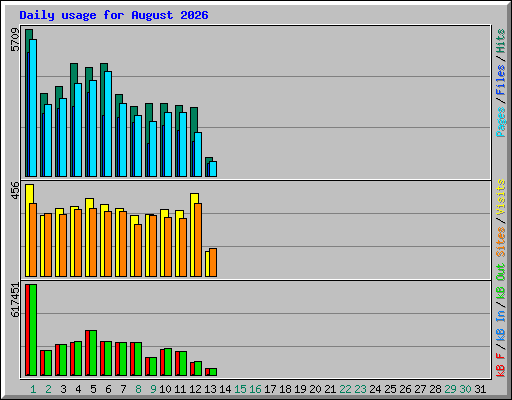Click the 456 visits axis value
This screenshot has height=400, width=512.
tap(15, 190)
